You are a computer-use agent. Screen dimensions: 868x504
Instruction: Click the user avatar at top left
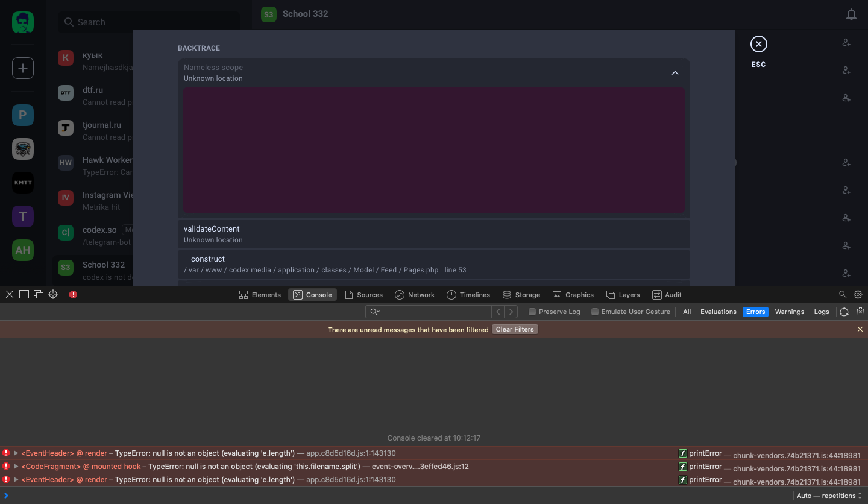click(23, 22)
